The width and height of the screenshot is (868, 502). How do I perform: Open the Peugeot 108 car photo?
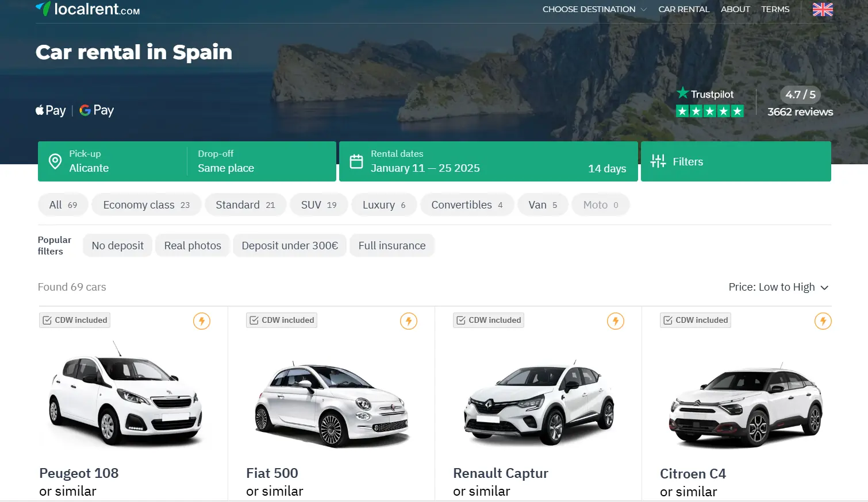(x=125, y=394)
